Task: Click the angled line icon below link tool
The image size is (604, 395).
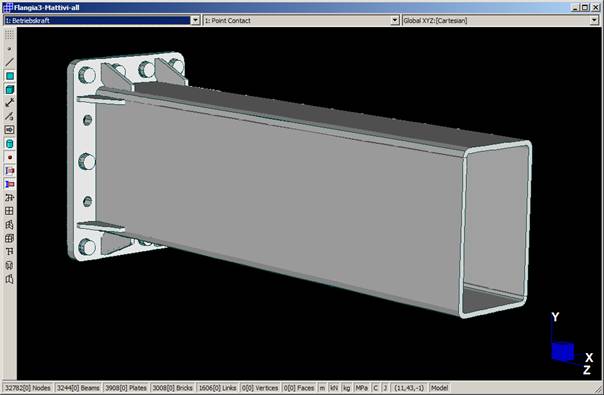Action: pyautogui.click(x=9, y=116)
